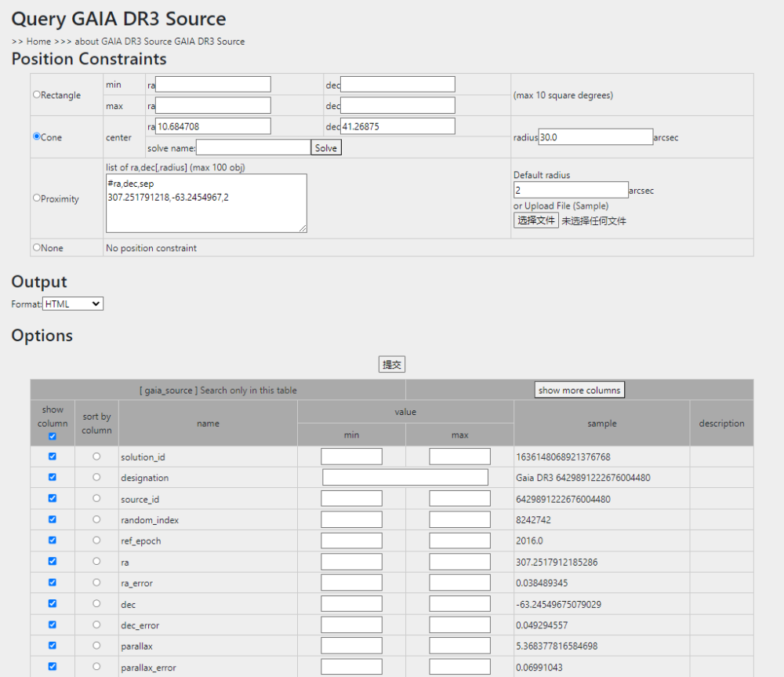Click the dec_error min value field

tap(351, 624)
